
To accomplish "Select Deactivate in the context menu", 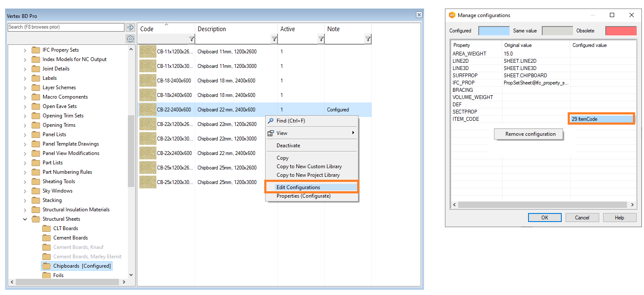I will 288,146.
